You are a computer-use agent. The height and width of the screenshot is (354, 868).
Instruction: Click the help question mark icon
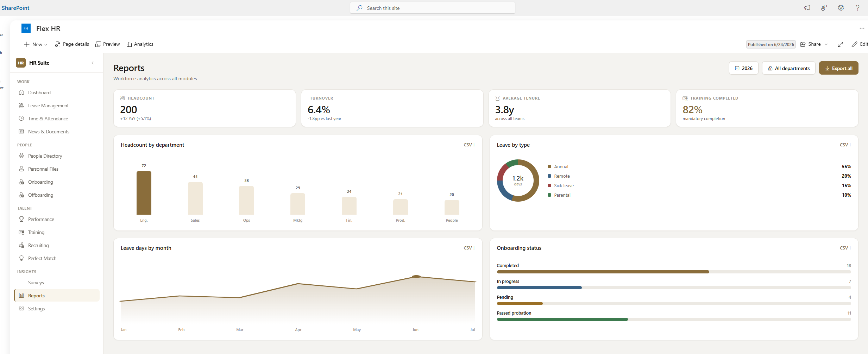[857, 8]
